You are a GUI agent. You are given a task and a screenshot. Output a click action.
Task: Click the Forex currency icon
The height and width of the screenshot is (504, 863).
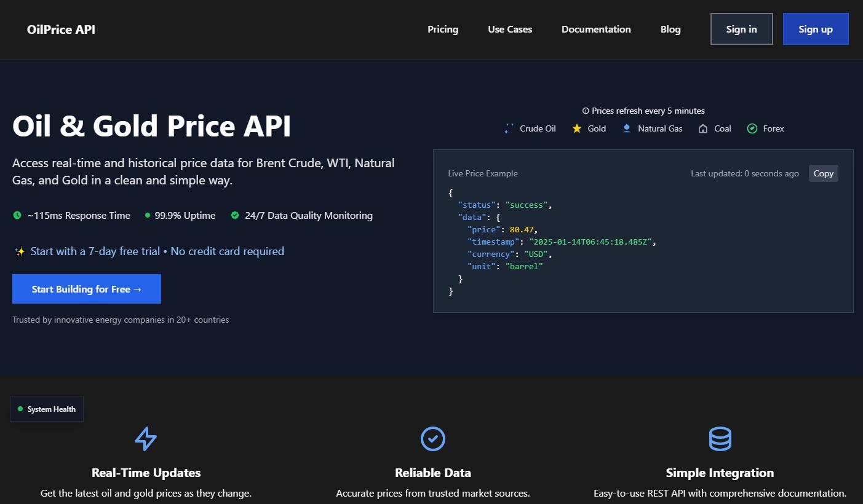(x=752, y=128)
